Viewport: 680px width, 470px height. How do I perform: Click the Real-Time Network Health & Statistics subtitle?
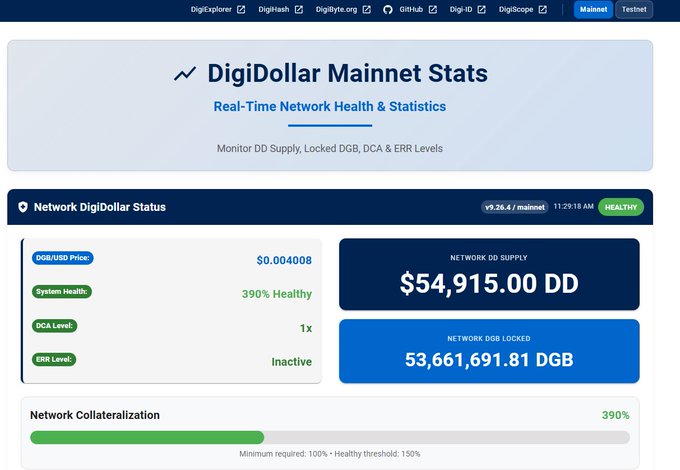click(x=330, y=106)
